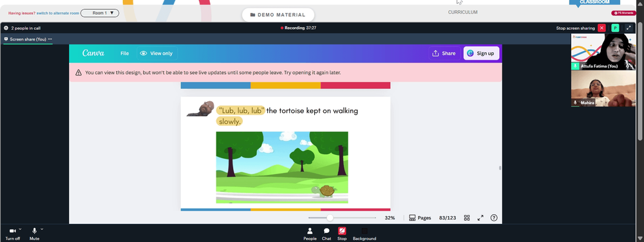The width and height of the screenshot is (644, 242).
Task: Click the Stop screen sharing label
Action: coord(575,28)
